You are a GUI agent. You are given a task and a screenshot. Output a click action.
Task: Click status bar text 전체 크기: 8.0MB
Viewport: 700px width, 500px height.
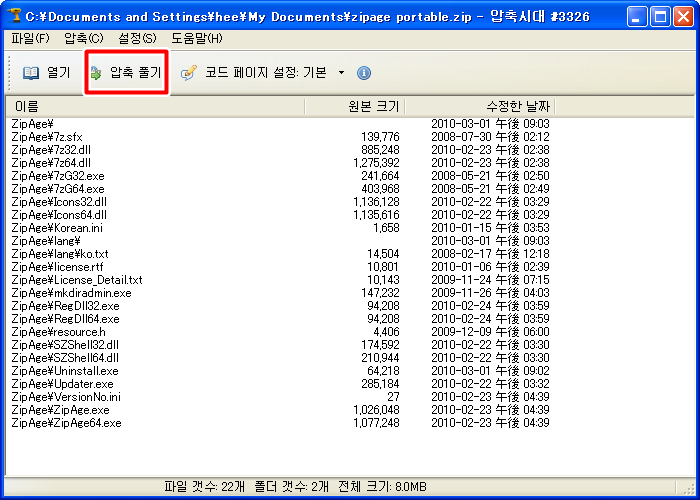click(382, 486)
